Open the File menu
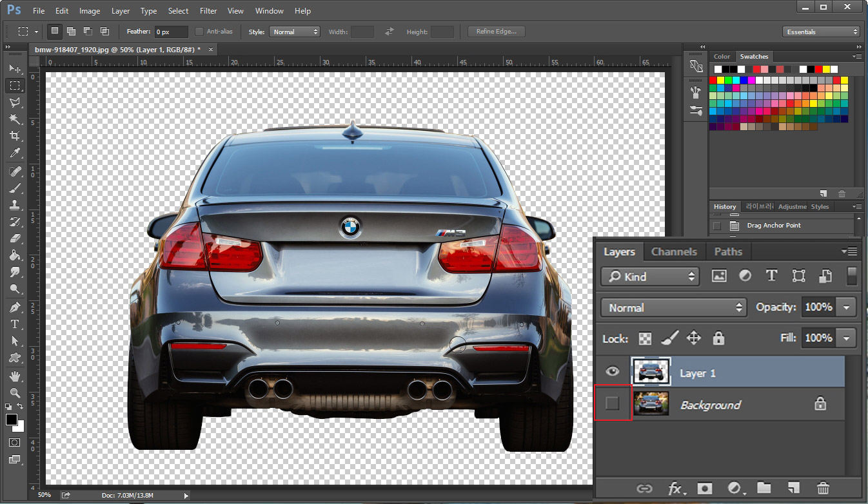 [x=39, y=11]
